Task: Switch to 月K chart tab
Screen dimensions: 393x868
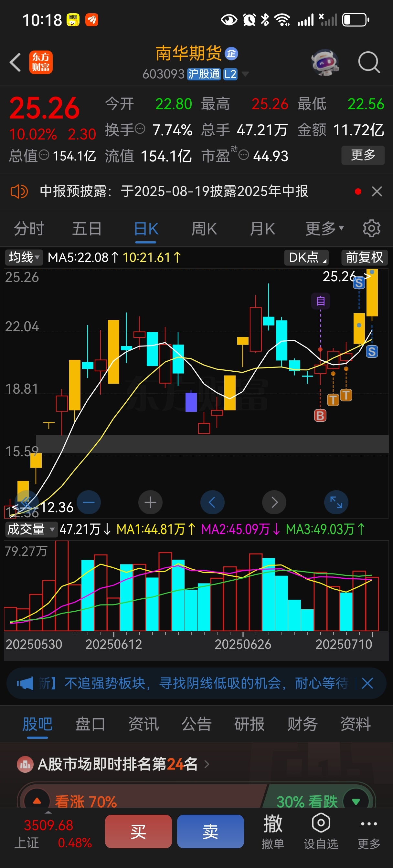Action: click(262, 229)
